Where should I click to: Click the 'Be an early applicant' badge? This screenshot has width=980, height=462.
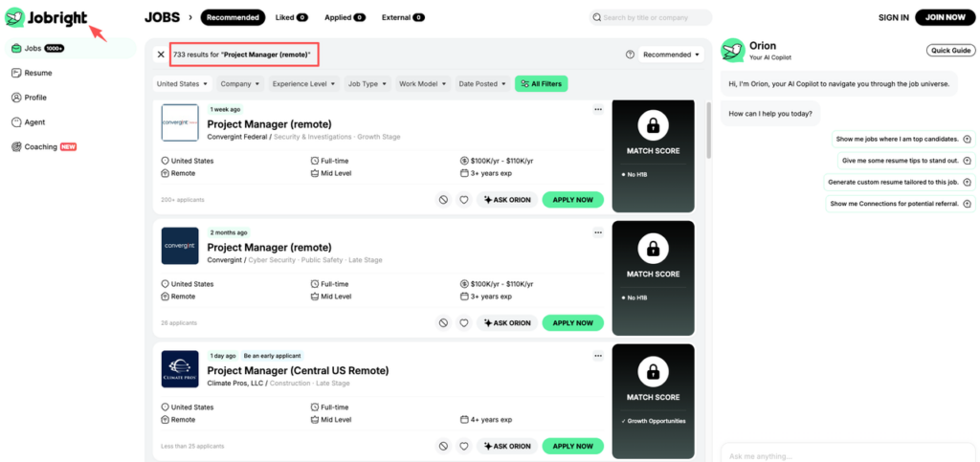click(x=272, y=356)
